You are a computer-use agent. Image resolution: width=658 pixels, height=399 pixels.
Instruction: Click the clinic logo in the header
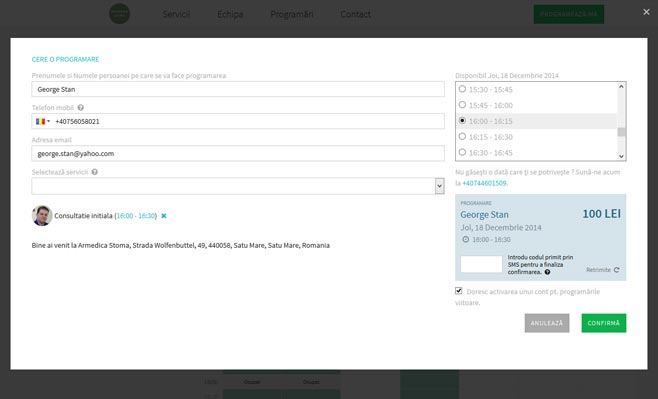(x=120, y=14)
